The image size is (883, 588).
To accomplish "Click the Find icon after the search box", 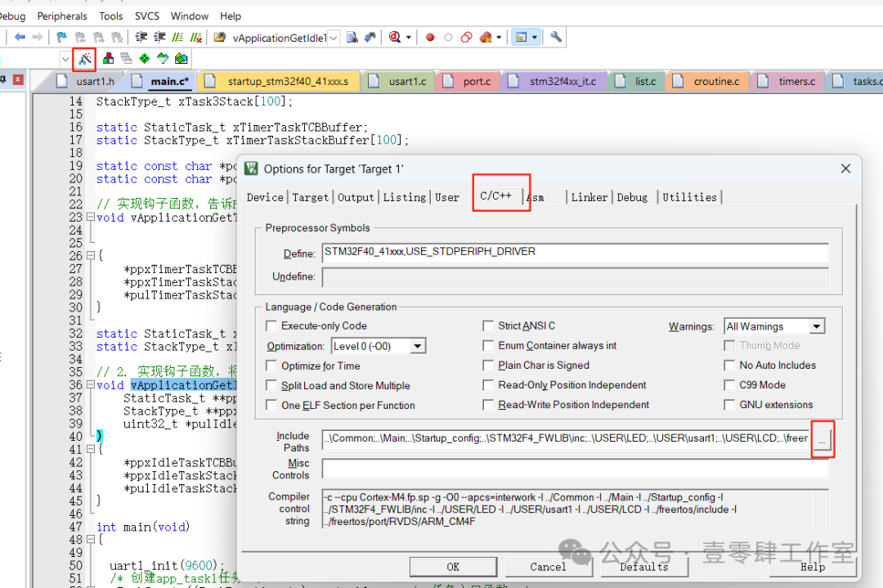I will point(352,37).
